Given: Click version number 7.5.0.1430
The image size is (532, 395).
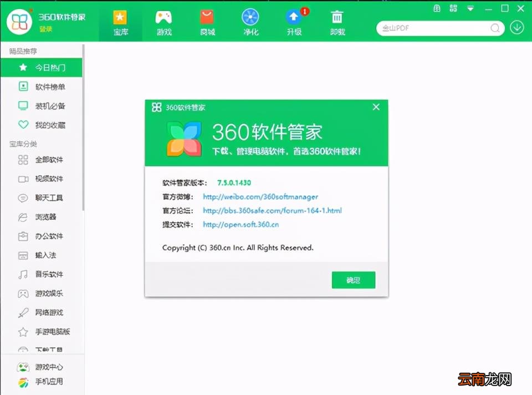Looking at the screenshot, I should (x=234, y=183).
